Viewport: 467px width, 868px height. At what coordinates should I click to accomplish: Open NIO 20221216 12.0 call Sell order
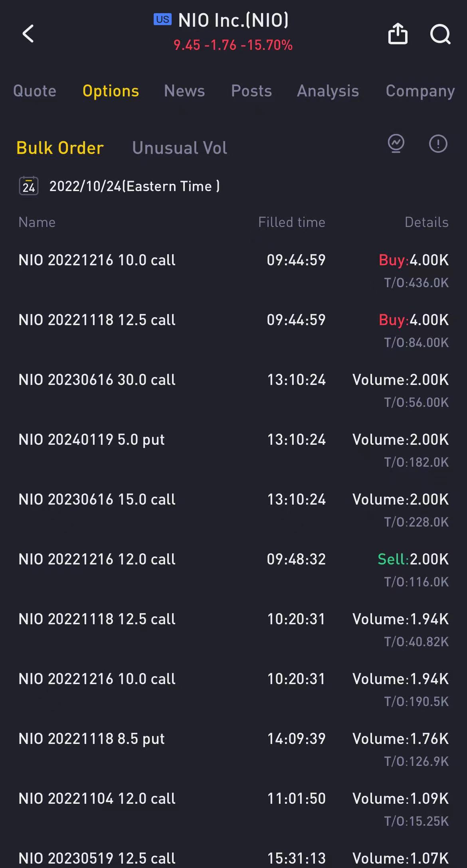coord(234,569)
